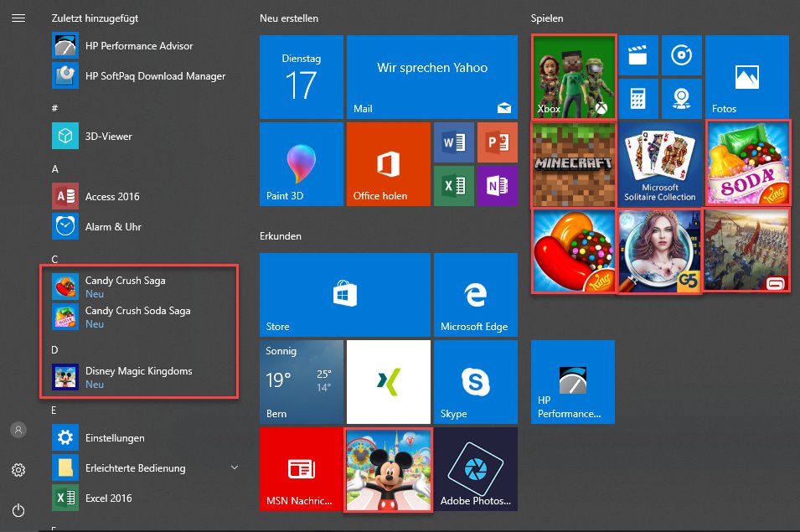This screenshot has width=800, height=532.
Task: Open the OneNote tile
Action: (x=498, y=186)
